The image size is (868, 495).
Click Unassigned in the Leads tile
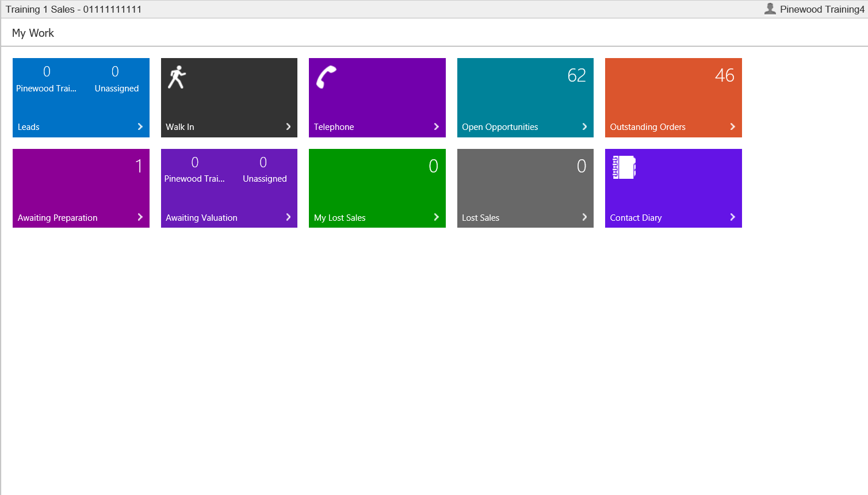click(x=117, y=89)
